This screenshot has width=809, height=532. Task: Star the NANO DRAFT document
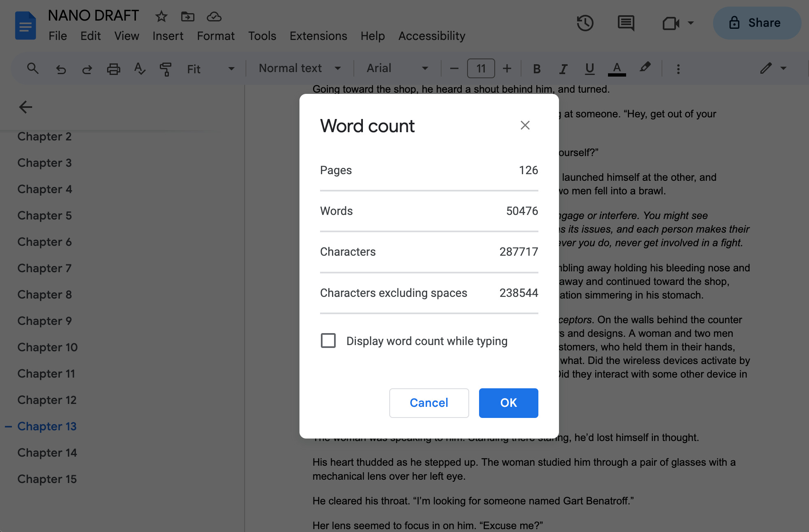tap(161, 16)
